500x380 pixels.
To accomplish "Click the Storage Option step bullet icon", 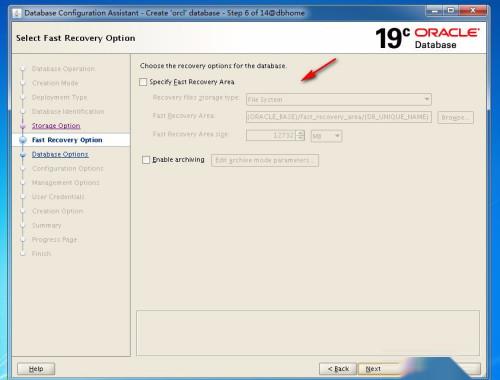I will [23, 126].
